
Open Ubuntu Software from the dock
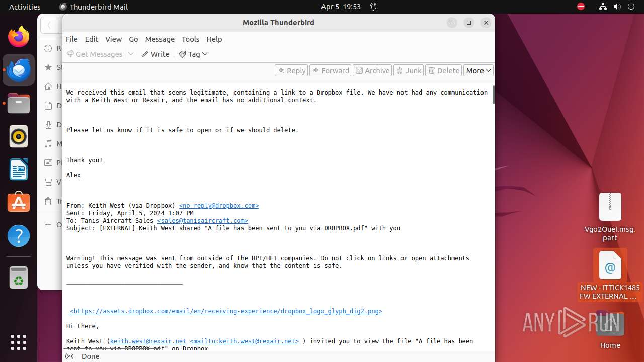(19, 203)
